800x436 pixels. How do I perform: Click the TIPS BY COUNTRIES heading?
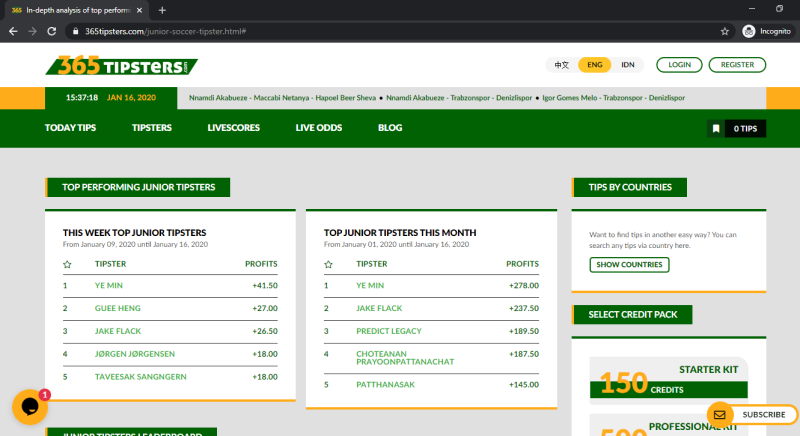[x=630, y=187]
